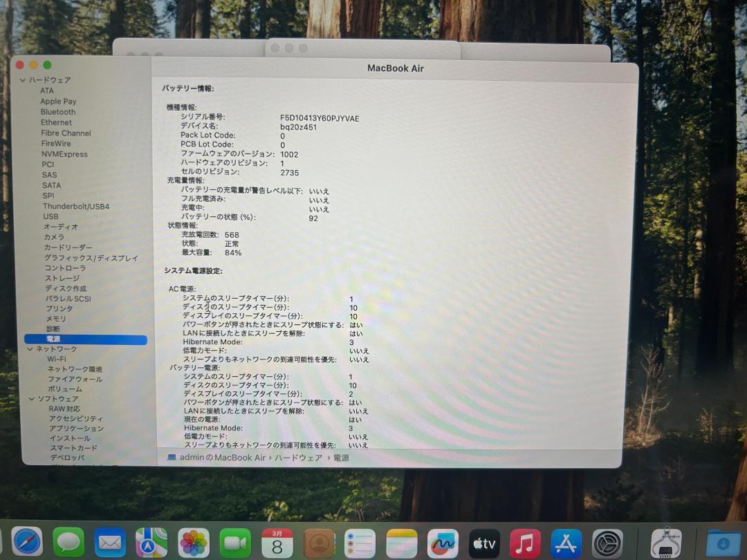Screen dimensions: 747x560
Task: Show グラフィックス/ディスプレイ information
Action: pyautogui.click(x=91, y=258)
